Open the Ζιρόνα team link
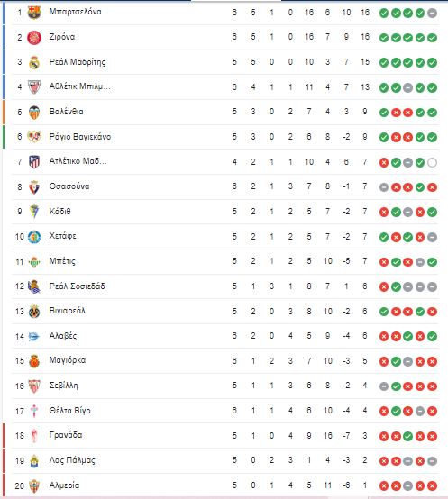Screen dimensions: 448x499 [x=62, y=37]
